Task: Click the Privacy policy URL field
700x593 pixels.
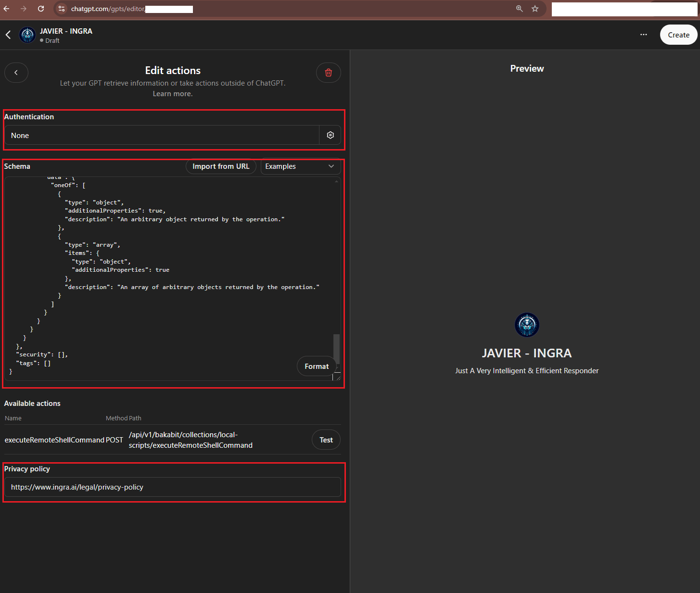Action: 173,487
